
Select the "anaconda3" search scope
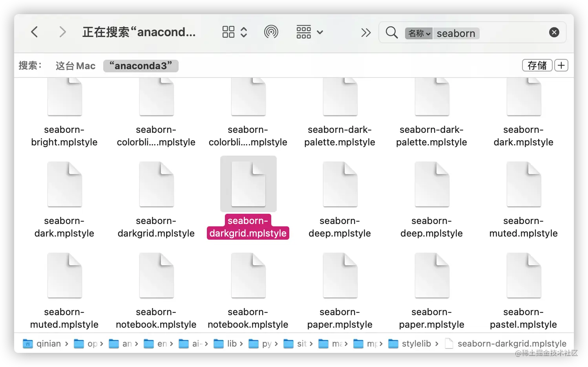pos(141,66)
